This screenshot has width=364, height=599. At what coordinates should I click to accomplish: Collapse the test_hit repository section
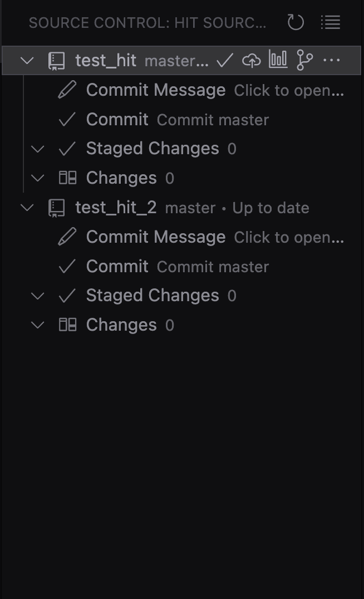pos(27,60)
